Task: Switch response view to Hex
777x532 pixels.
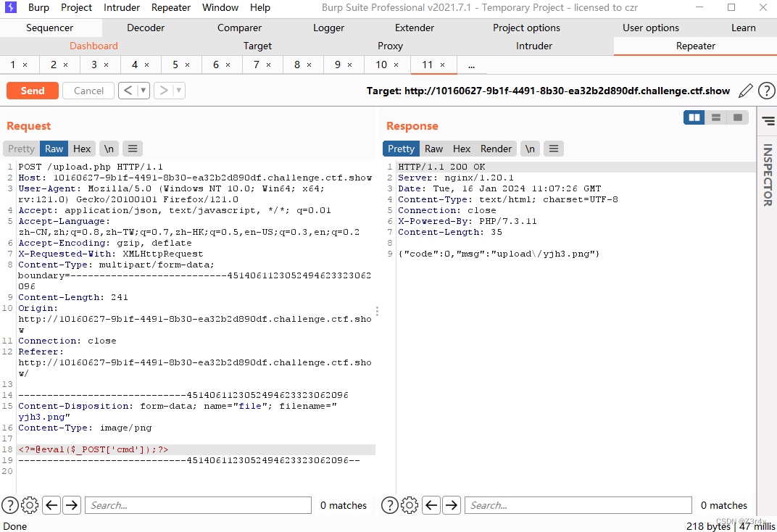Action: click(461, 149)
